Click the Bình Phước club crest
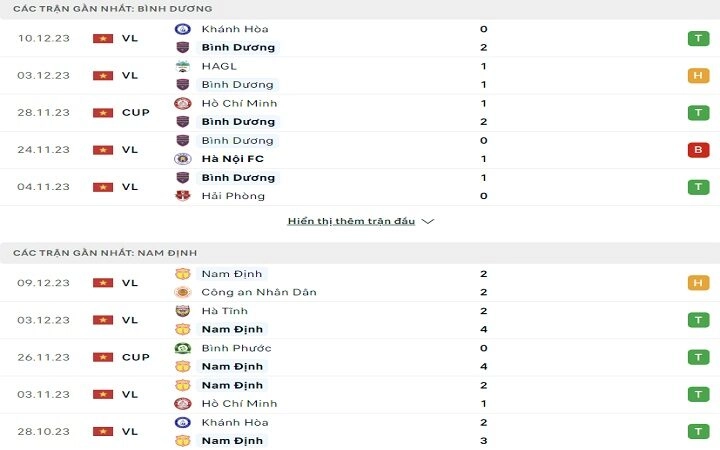 (x=183, y=348)
